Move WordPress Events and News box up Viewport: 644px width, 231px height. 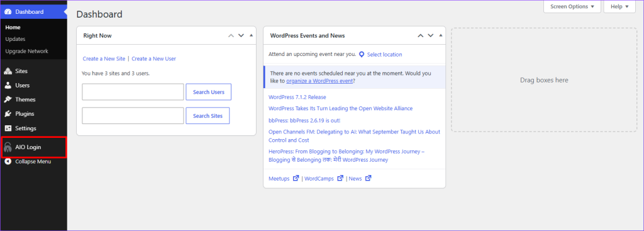tap(421, 36)
